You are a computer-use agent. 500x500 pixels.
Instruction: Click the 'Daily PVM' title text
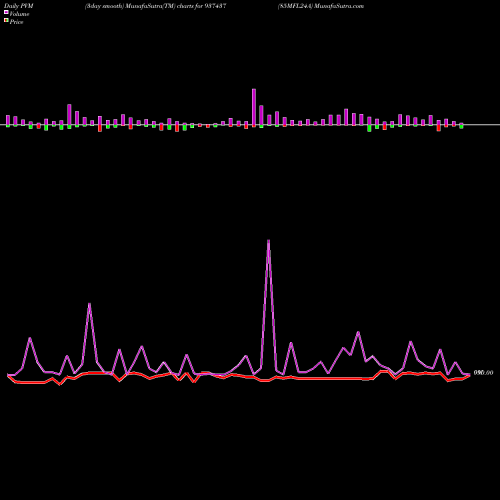[x=19, y=6]
